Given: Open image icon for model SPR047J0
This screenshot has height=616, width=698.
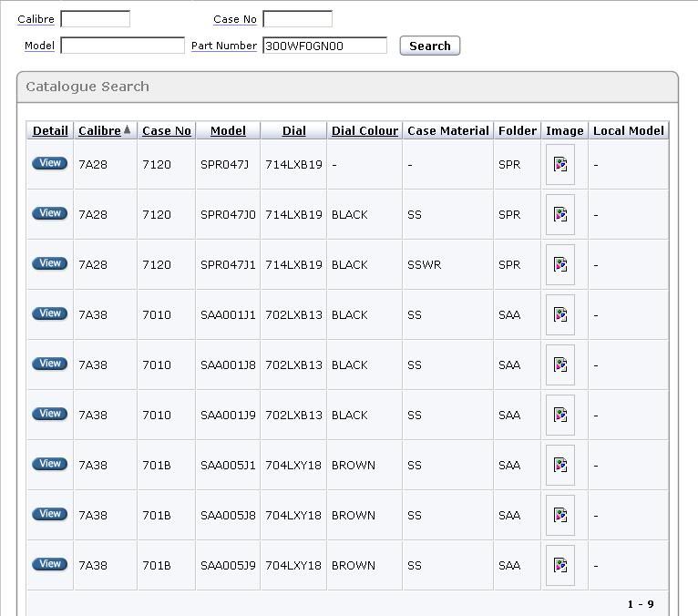Looking at the screenshot, I should pos(560,215).
